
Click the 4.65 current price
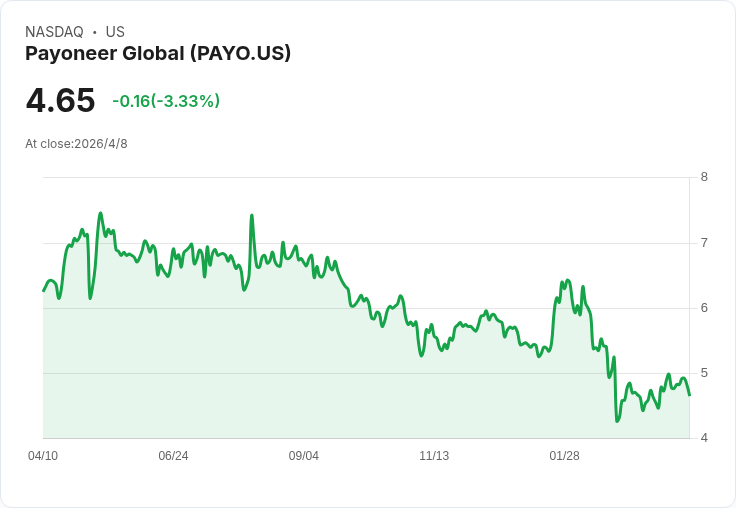click(x=60, y=101)
